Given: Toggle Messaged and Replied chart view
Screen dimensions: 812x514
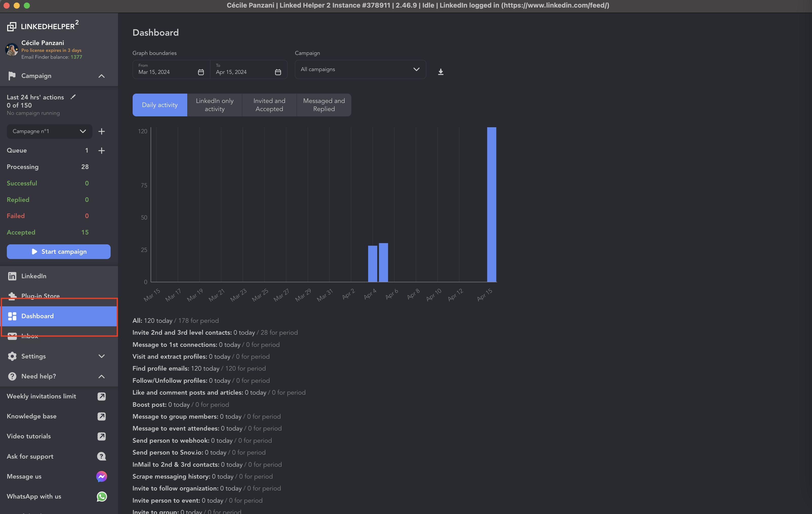Looking at the screenshot, I should pyautogui.click(x=323, y=105).
